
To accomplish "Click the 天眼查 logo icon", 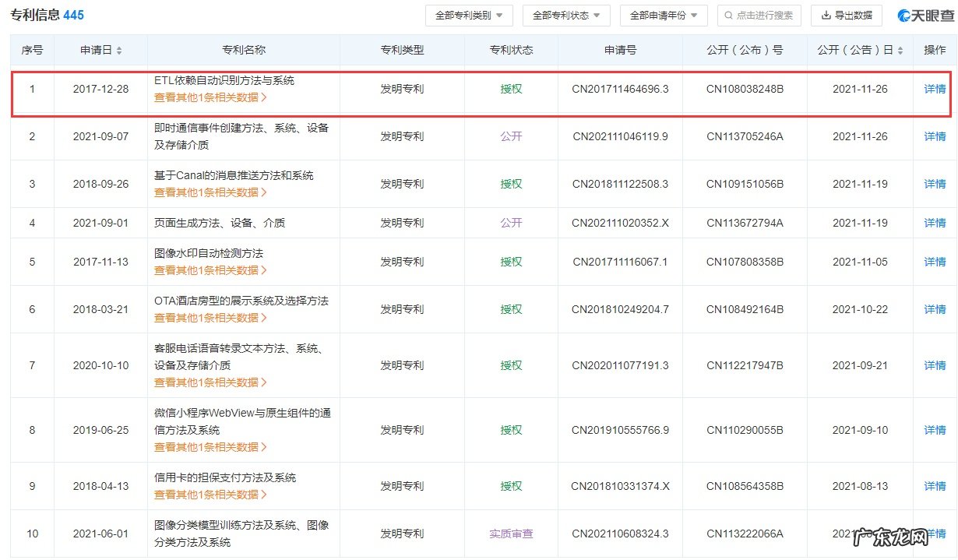I will 903,15.
